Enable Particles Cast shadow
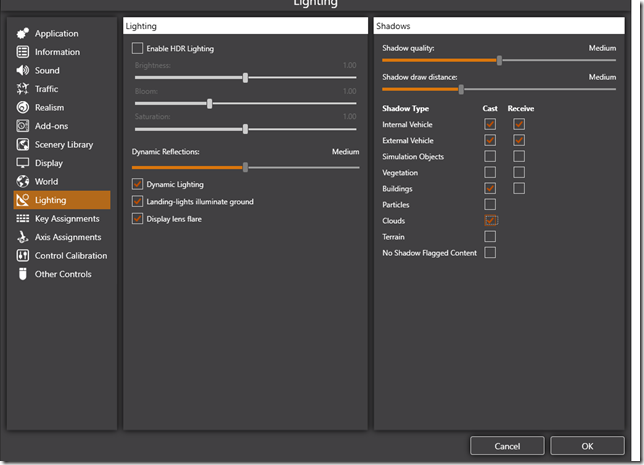644x465 pixels. [490, 204]
